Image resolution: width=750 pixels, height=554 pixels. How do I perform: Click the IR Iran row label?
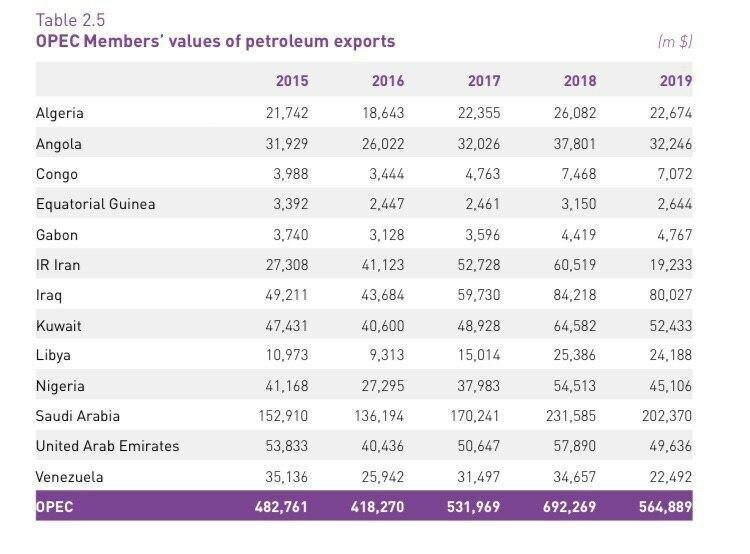point(58,265)
